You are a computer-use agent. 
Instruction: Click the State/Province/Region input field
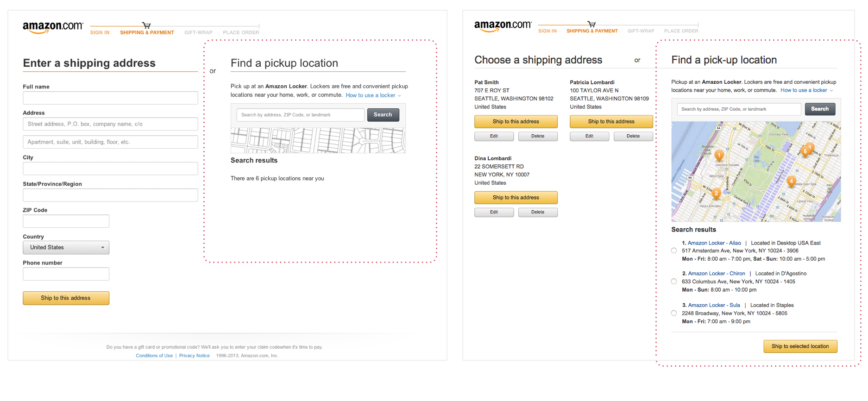(x=110, y=195)
